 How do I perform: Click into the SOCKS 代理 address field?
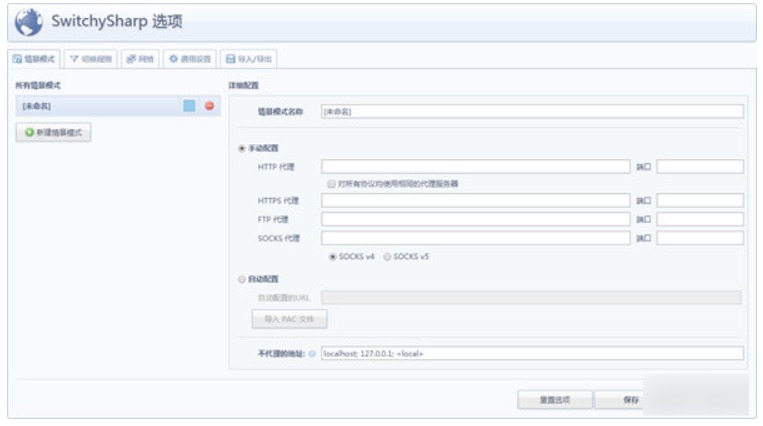tap(475, 238)
